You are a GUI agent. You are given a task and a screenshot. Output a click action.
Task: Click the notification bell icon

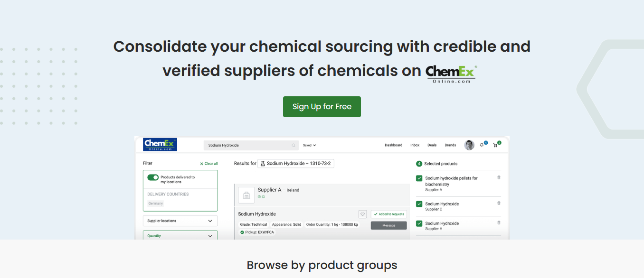pyautogui.click(x=482, y=145)
